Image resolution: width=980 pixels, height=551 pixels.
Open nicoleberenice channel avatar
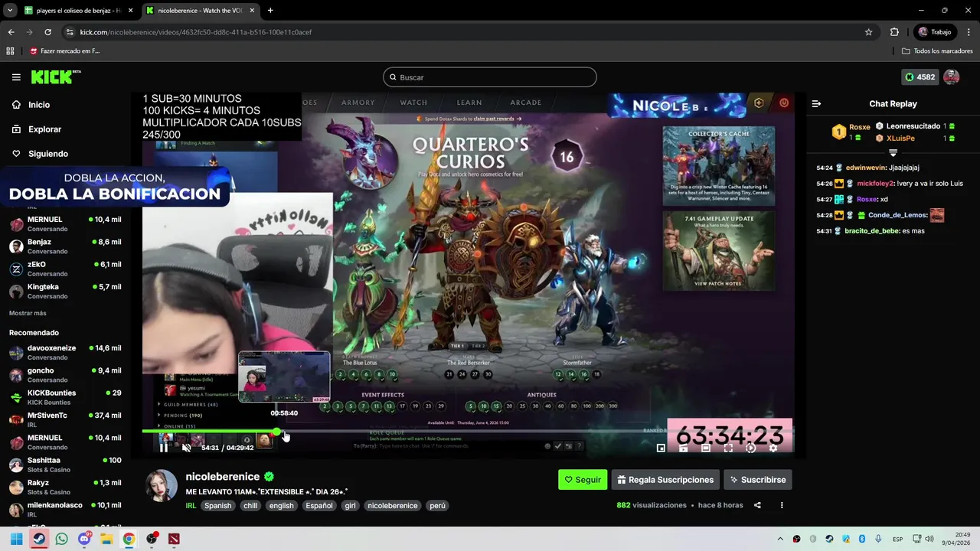(x=162, y=486)
